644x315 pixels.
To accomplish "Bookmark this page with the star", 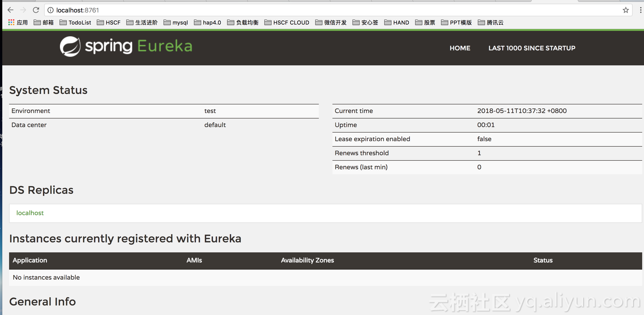I will click(626, 10).
